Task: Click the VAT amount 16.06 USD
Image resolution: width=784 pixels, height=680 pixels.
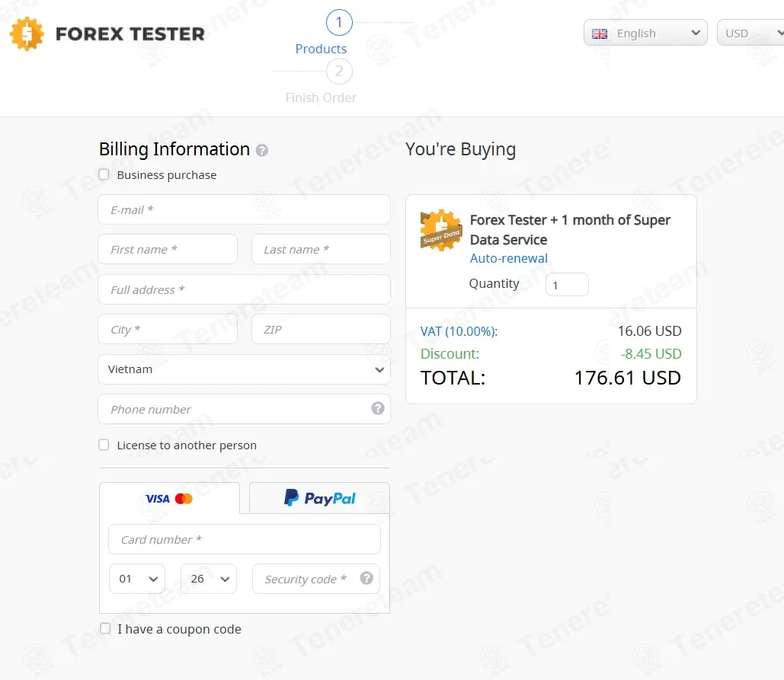Action: coord(649,331)
